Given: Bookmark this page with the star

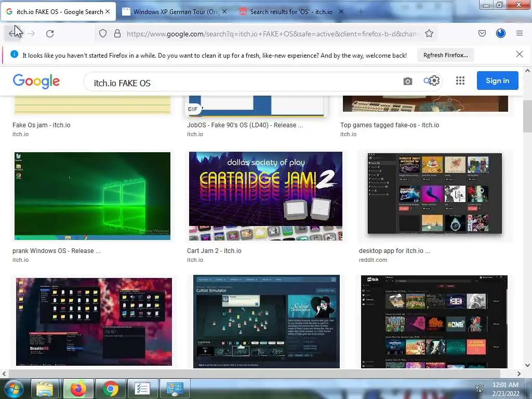Looking at the screenshot, I should tap(429, 33).
